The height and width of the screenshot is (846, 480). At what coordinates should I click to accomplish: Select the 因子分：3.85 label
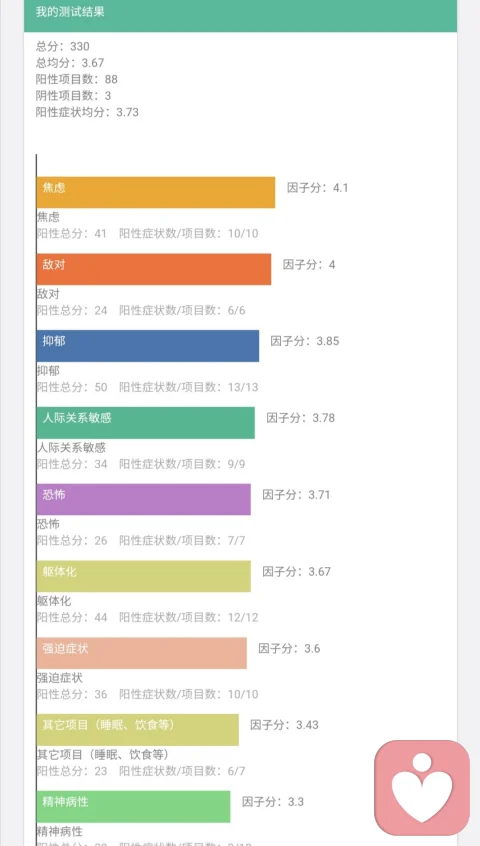pos(305,341)
